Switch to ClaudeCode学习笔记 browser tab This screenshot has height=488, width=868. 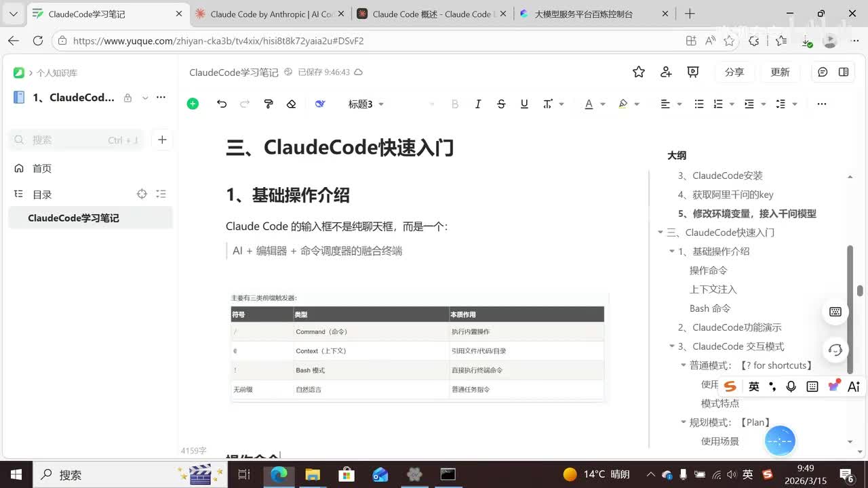coord(107,14)
